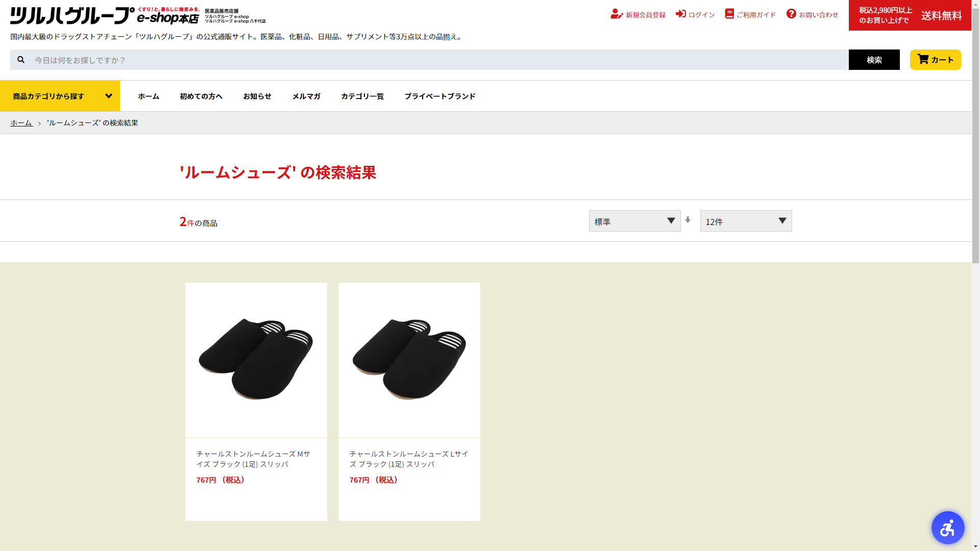The width and height of the screenshot is (980, 551).
Task: Expand the 商品カテゴリから探す category menu
Action: point(60,96)
